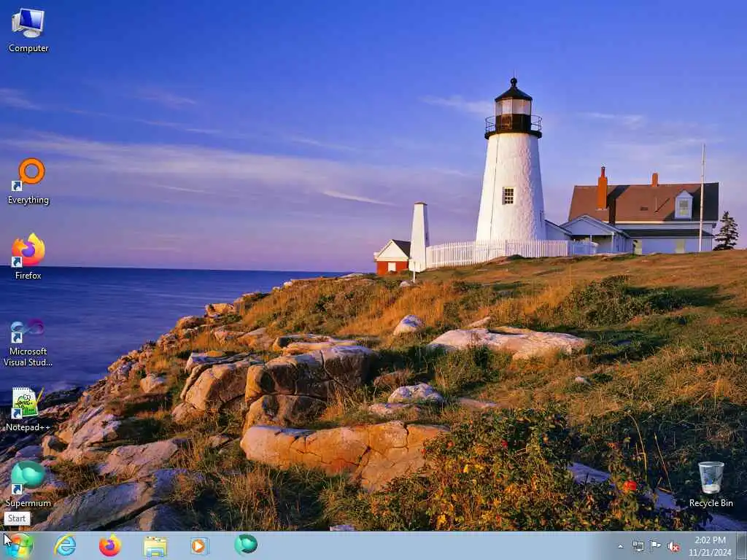Click the 'Notepad++' label text
The width and height of the screenshot is (747, 560).
coord(28,427)
